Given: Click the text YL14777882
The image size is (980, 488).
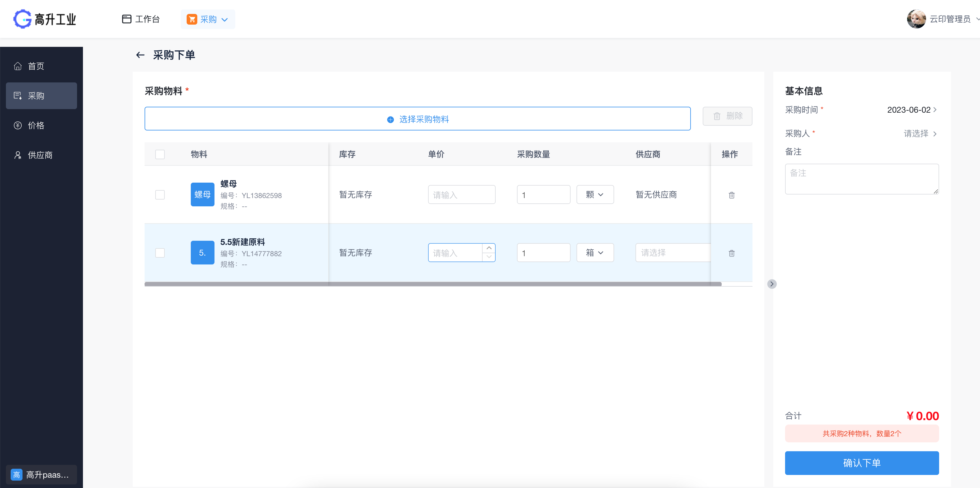Looking at the screenshot, I should tap(262, 254).
